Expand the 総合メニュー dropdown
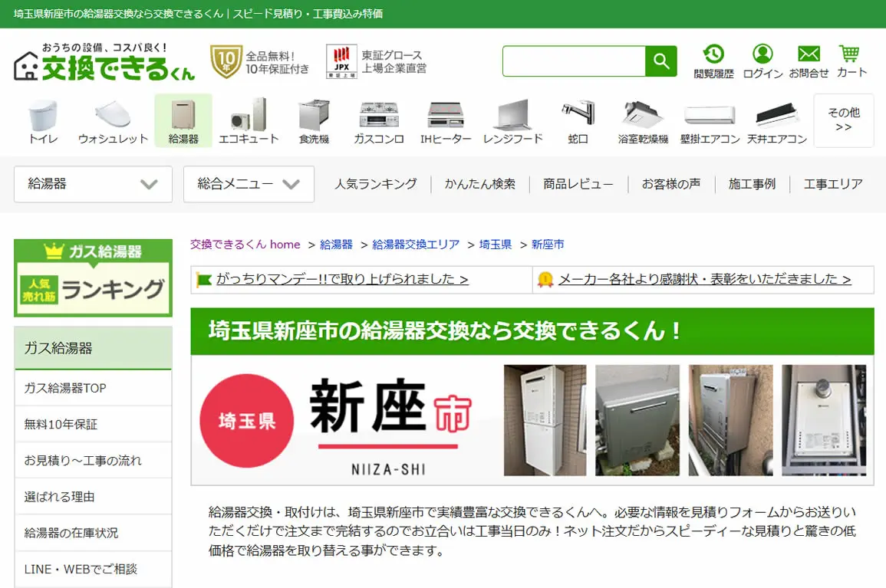Viewport: 886px width, 588px height. [x=249, y=184]
